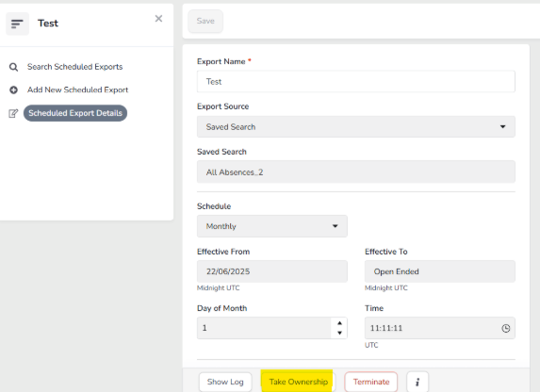The width and height of the screenshot is (540, 392).
Task: Click the Effective From date field
Action: point(272,271)
